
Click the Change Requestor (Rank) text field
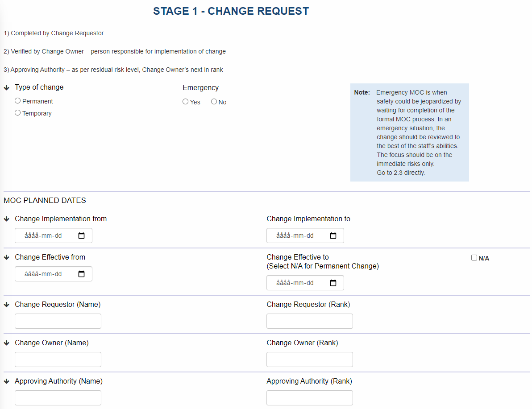[309, 321]
